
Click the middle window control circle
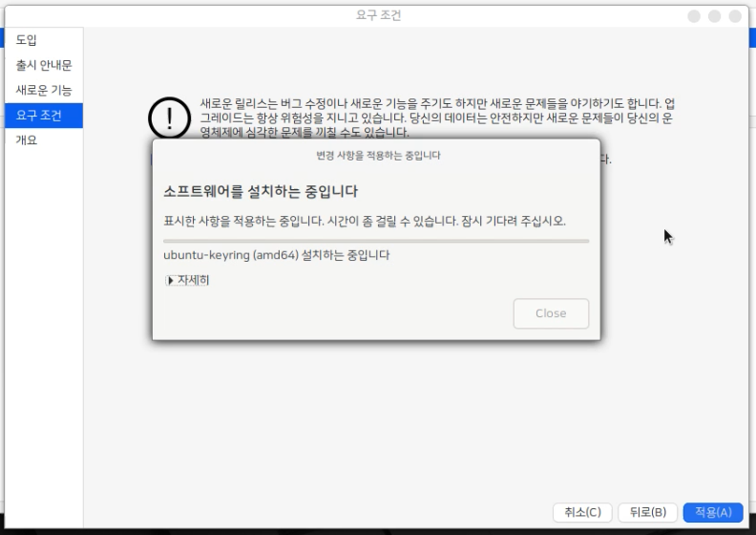[x=715, y=16]
